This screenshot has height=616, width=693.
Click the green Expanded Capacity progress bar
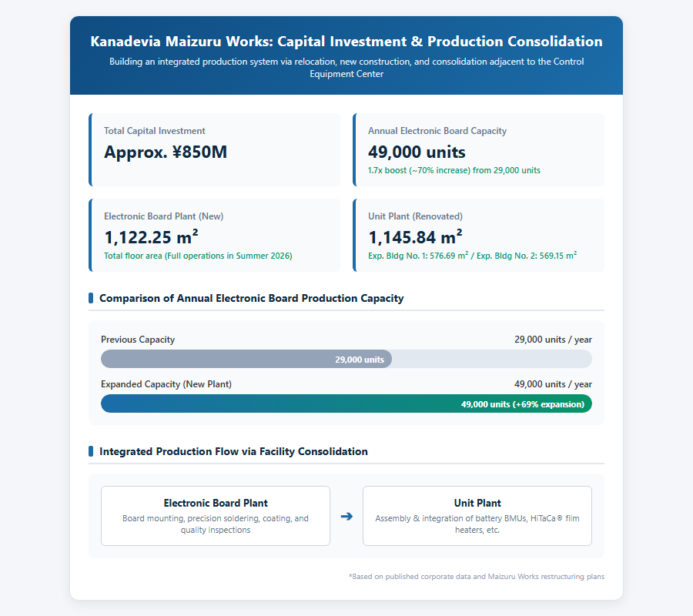coord(346,404)
